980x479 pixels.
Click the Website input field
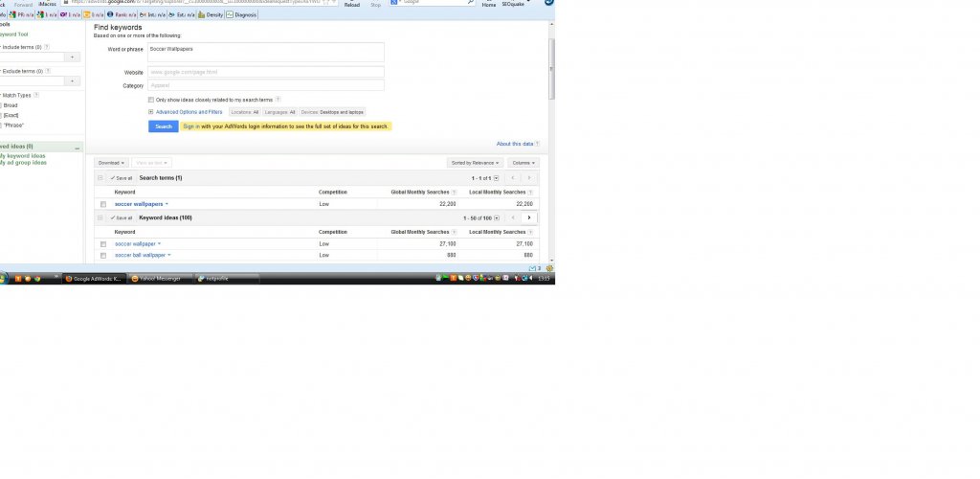(x=266, y=72)
